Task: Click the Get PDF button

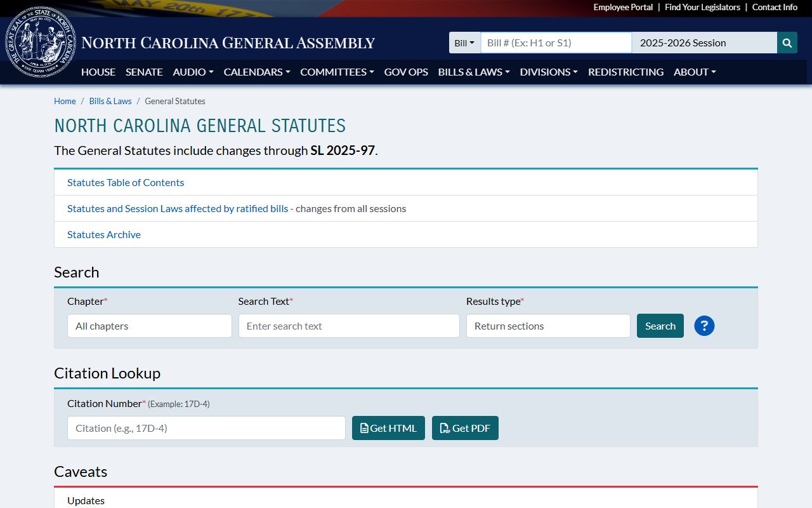Action: pos(465,428)
